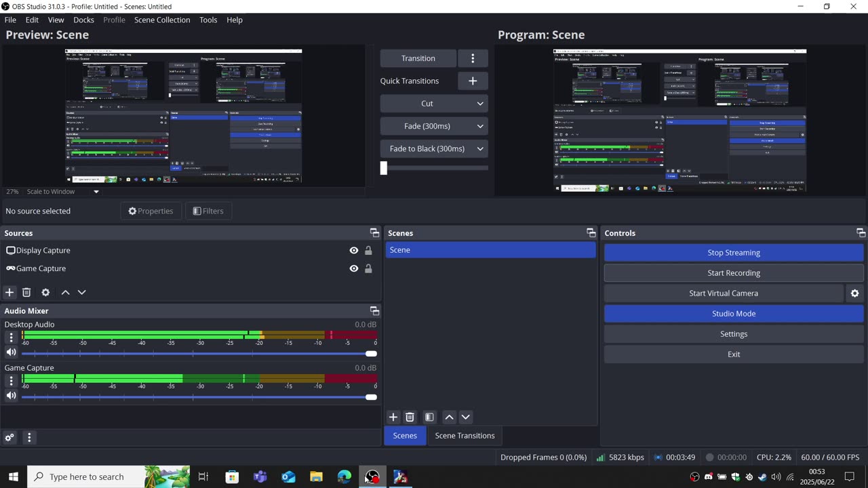Open Windows Start menu
The image size is (868, 488).
click(x=13, y=476)
